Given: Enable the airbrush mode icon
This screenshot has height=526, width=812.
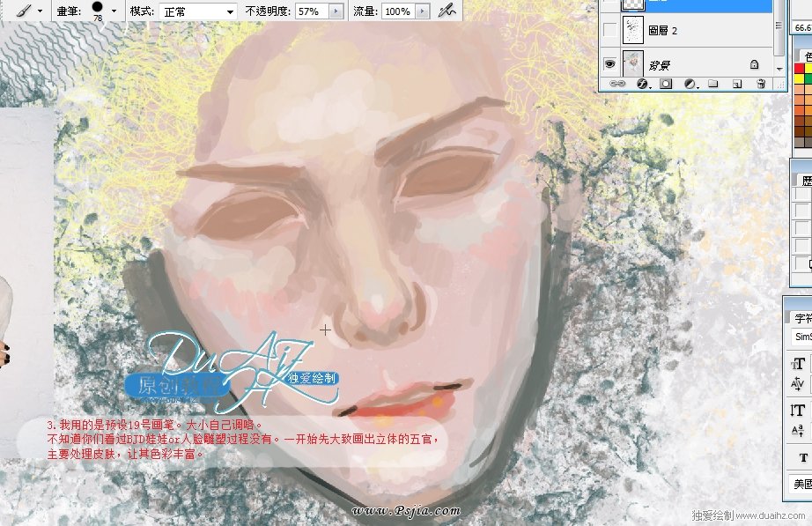Looking at the screenshot, I should [x=448, y=11].
